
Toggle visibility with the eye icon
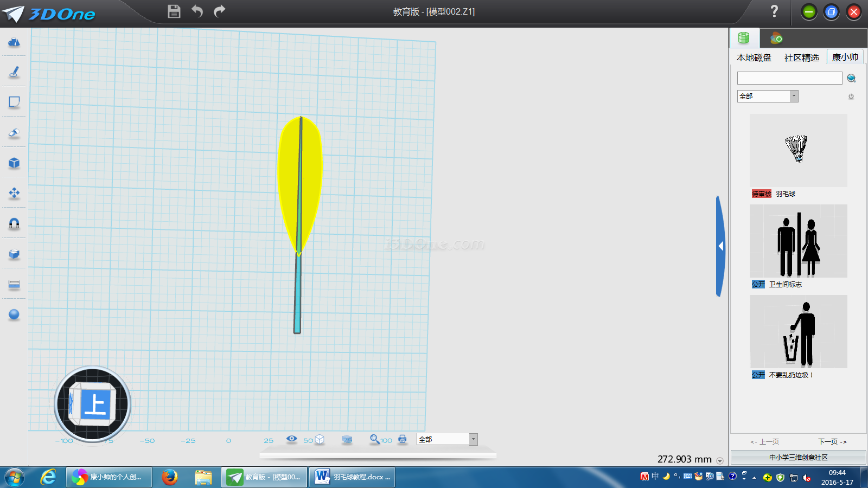(x=292, y=439)
